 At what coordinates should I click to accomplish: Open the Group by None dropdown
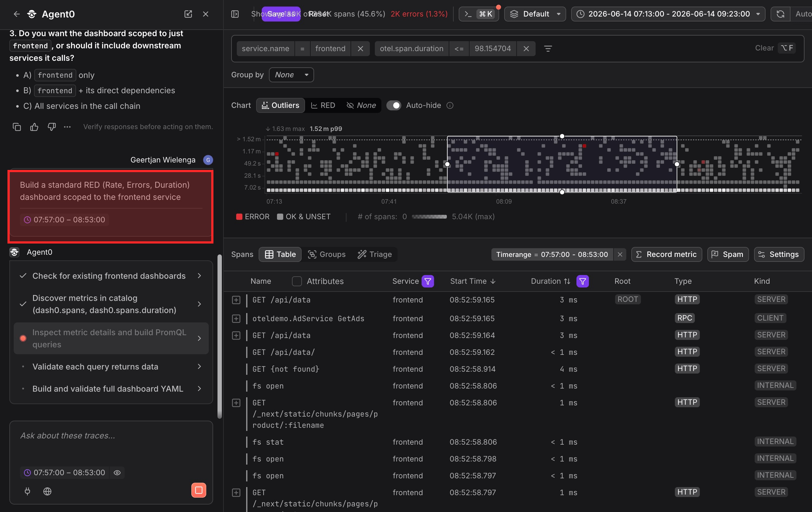pos(291,75)
